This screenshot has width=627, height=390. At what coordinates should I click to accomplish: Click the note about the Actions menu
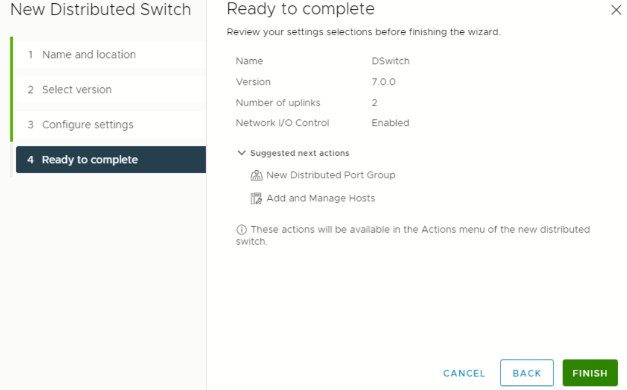point(413,236)
